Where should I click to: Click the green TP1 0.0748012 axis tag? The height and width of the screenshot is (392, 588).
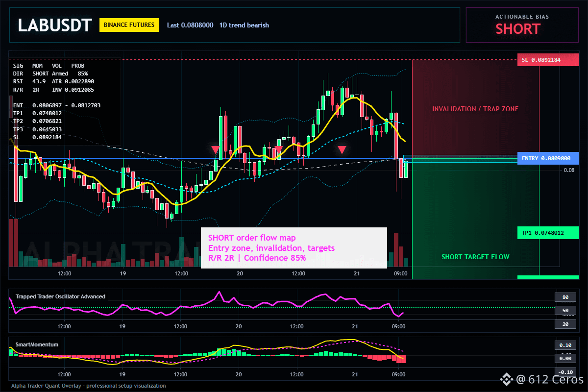548,233
